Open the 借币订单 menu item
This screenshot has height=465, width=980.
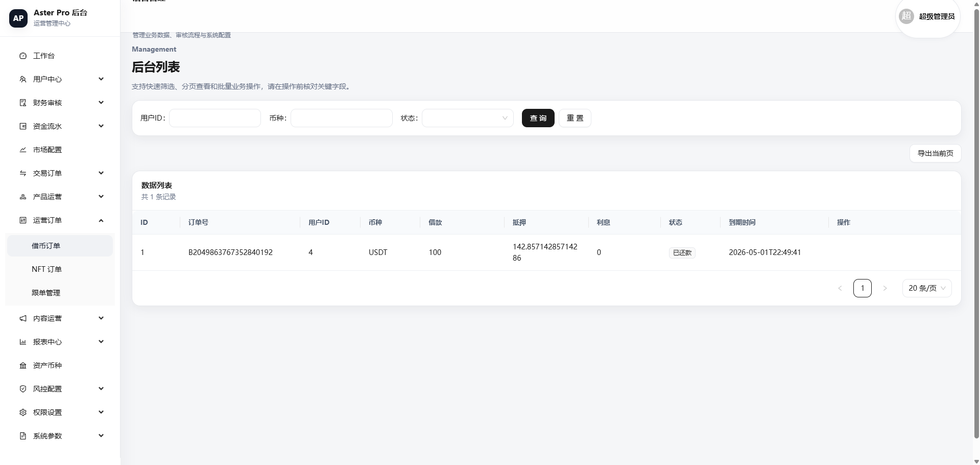60,246
